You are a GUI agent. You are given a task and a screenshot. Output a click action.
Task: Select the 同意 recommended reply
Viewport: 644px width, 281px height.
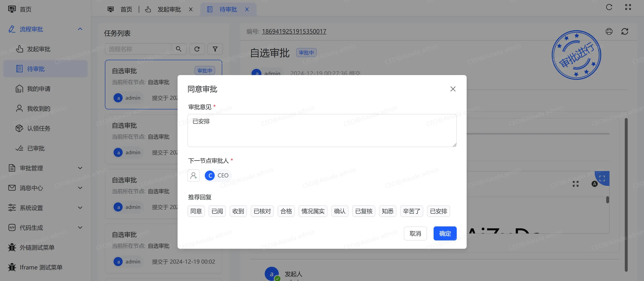point(196,211)
